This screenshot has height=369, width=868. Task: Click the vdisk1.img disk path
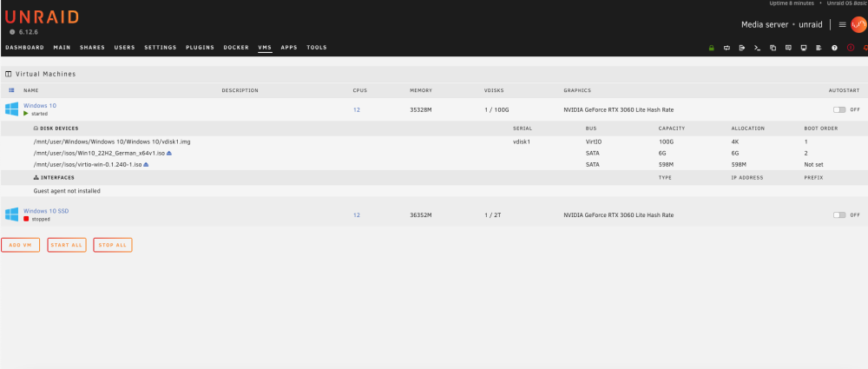[x=112, y=142]
